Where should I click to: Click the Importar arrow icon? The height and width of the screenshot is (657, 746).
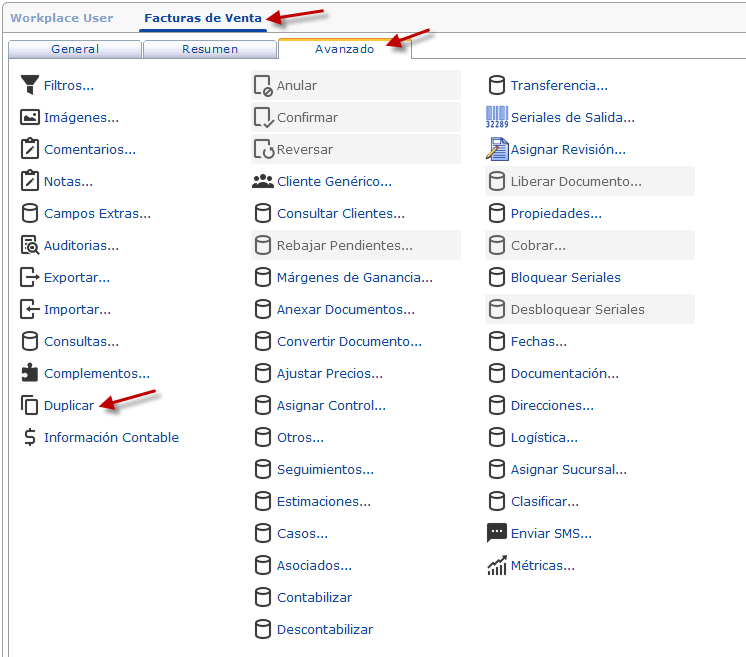click(29, 309)
